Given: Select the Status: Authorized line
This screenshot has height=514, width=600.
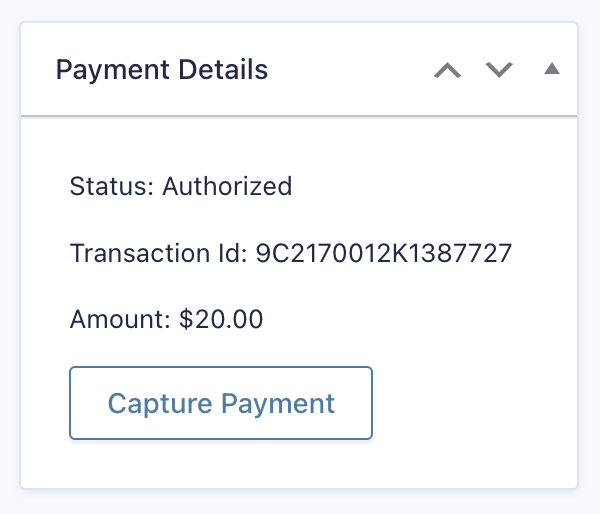Looking at the screenshot, I should click(180, 186).
